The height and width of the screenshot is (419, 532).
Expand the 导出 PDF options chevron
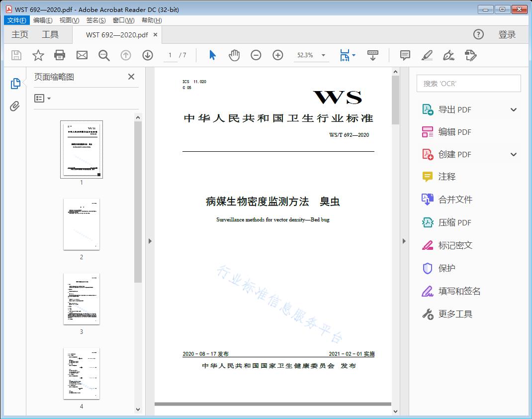point(514,109)
